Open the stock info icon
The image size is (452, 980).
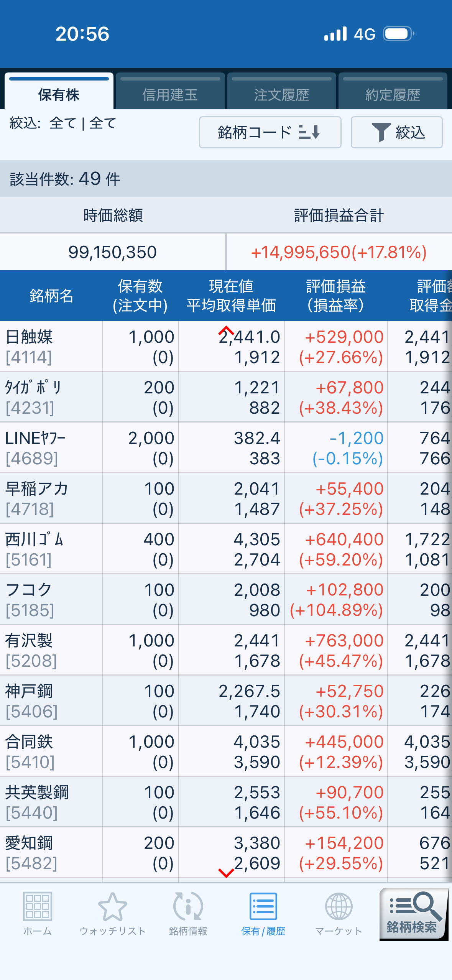[188, 907]
